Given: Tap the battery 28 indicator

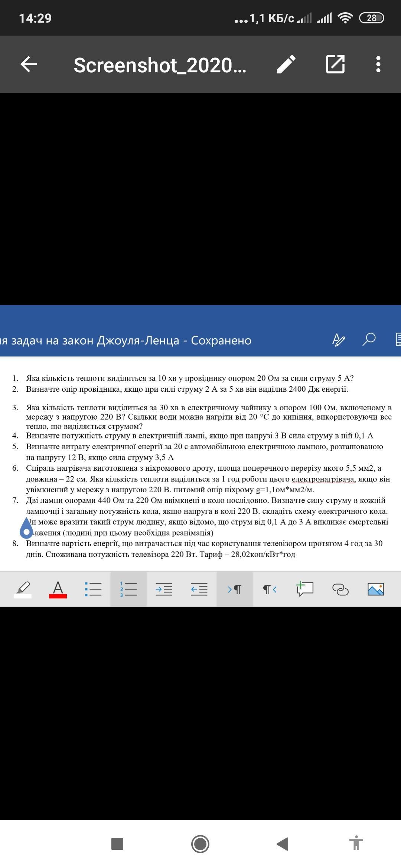Looking at the screenshot, I should tap(372, 18).
